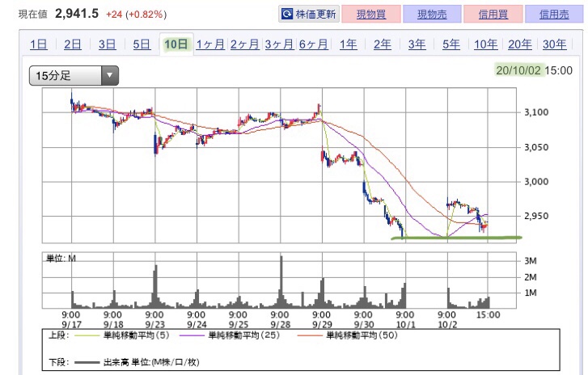588x375 pixels.
Task: Click the 現物買 button
Action: (371, 15)
